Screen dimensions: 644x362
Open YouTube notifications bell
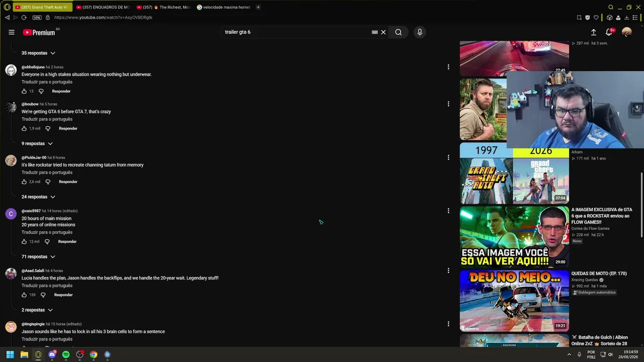609,32
